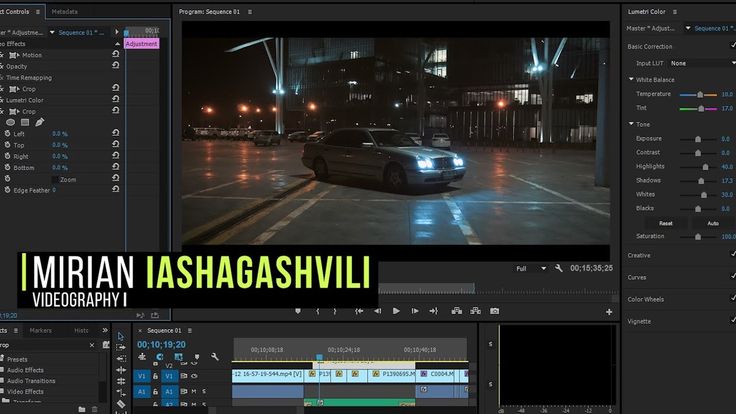Create a new custom bin in Effects
This screenshot has width=736, height=414.
82,409
